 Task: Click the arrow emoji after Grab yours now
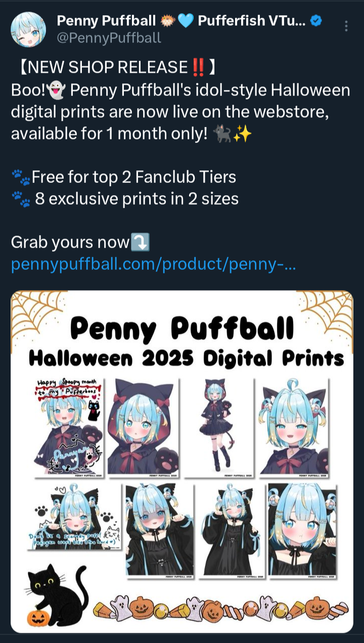coord(140,243)
